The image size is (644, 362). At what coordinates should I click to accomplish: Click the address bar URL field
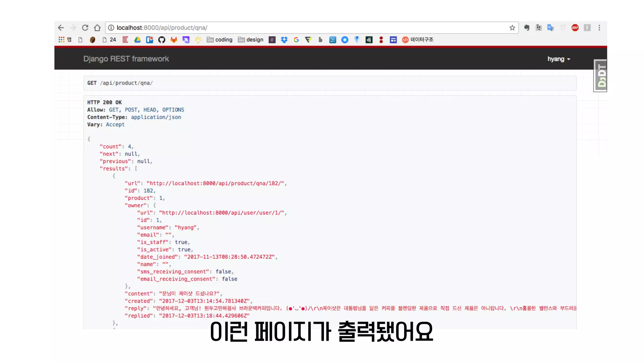[311, 28]
